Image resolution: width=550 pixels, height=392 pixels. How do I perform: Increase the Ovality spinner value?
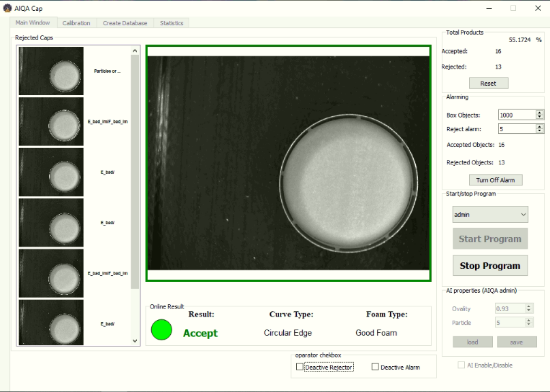[529, 306]
